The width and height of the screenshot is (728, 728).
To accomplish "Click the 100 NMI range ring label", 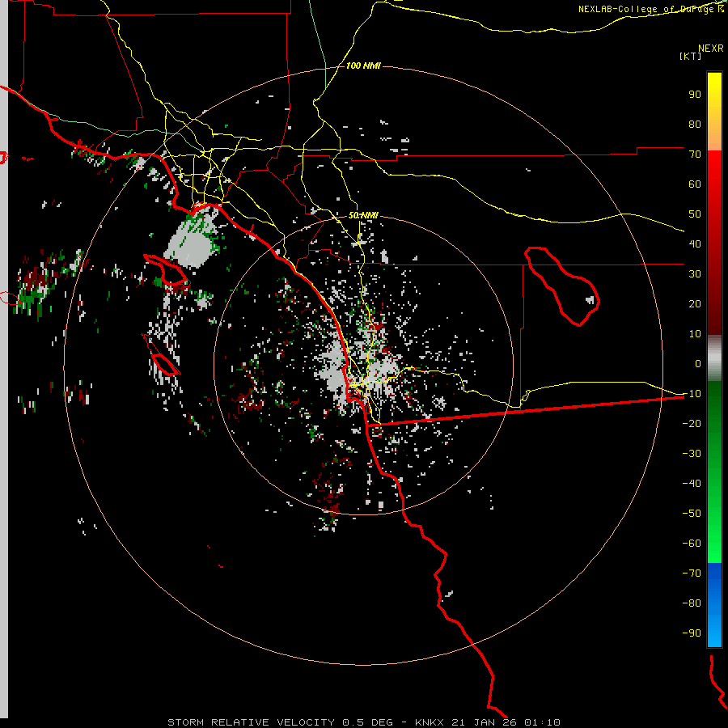I will tap(363, 66).
